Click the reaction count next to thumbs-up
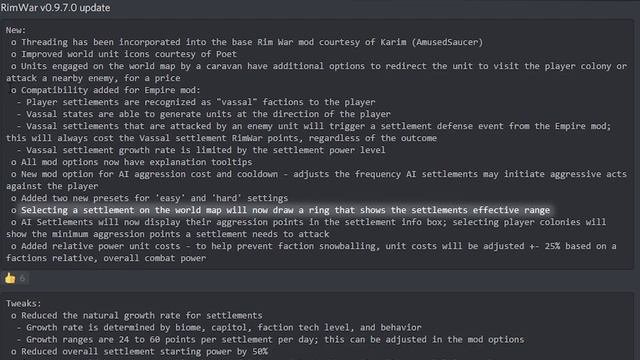 [x=22, y=278]
